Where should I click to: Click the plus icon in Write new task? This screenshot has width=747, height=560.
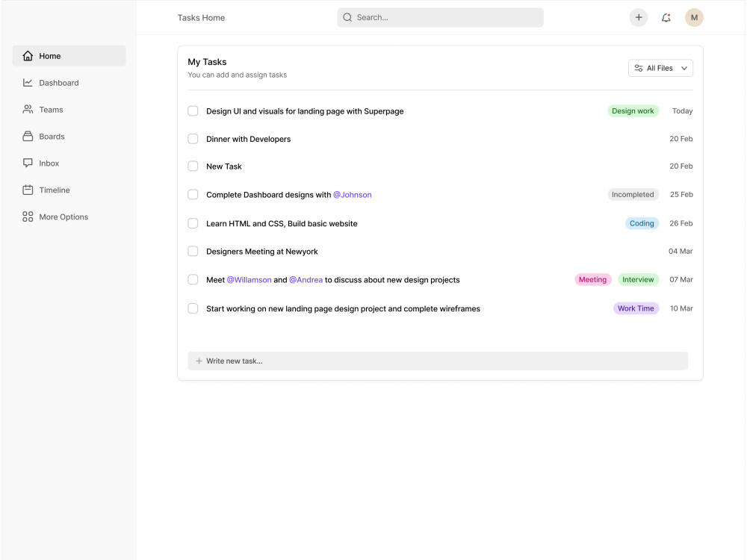coord(199,361)
